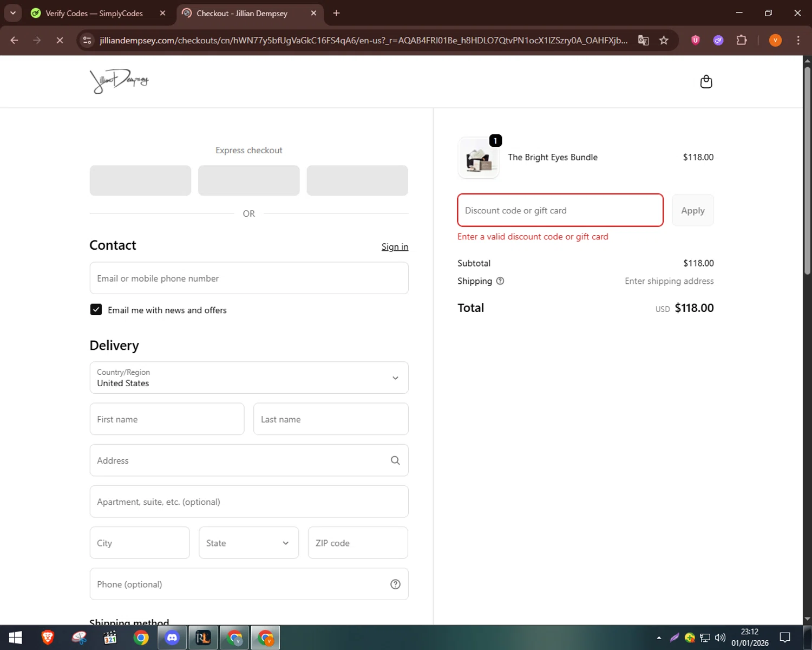Viewport: 812px width, 650px height.
Task: Open the notifications action center icon
Action: coord(785,638)
